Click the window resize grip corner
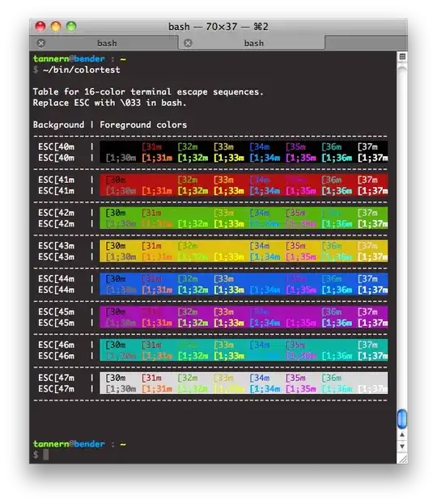Viewport: 437px width, 504px height. 402,459
